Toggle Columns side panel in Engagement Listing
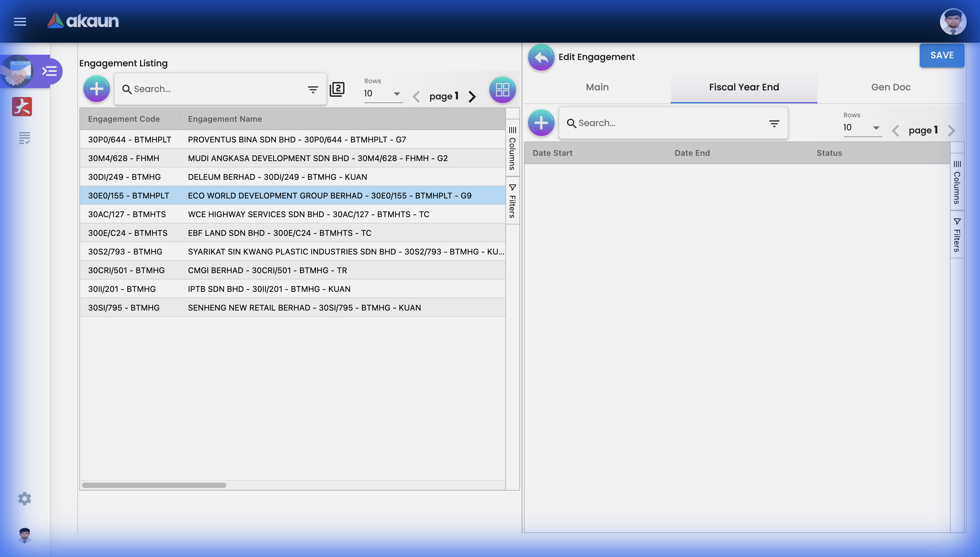 (512, 148)
